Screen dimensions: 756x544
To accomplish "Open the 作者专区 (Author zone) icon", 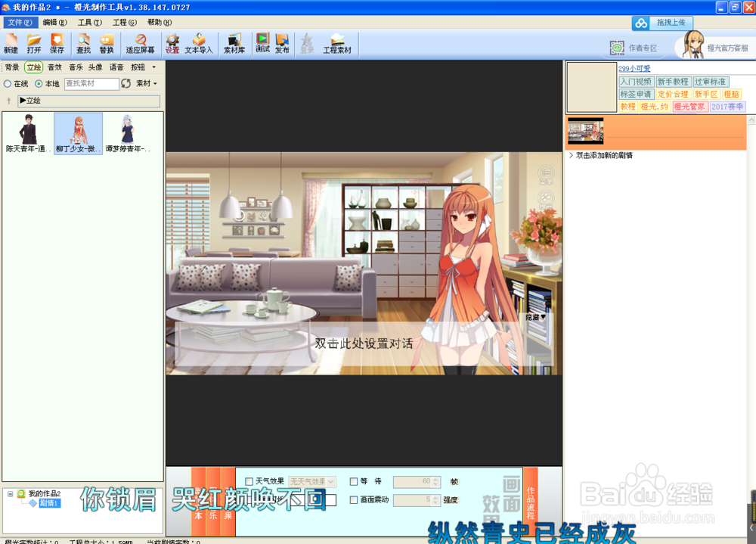I will (634, 48).
